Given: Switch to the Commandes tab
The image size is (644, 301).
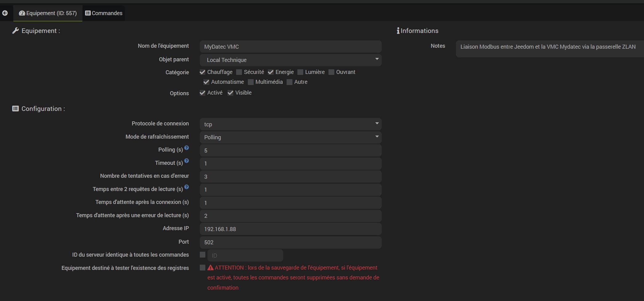Looking at the screenshot, I should click(x=104, y=13).
